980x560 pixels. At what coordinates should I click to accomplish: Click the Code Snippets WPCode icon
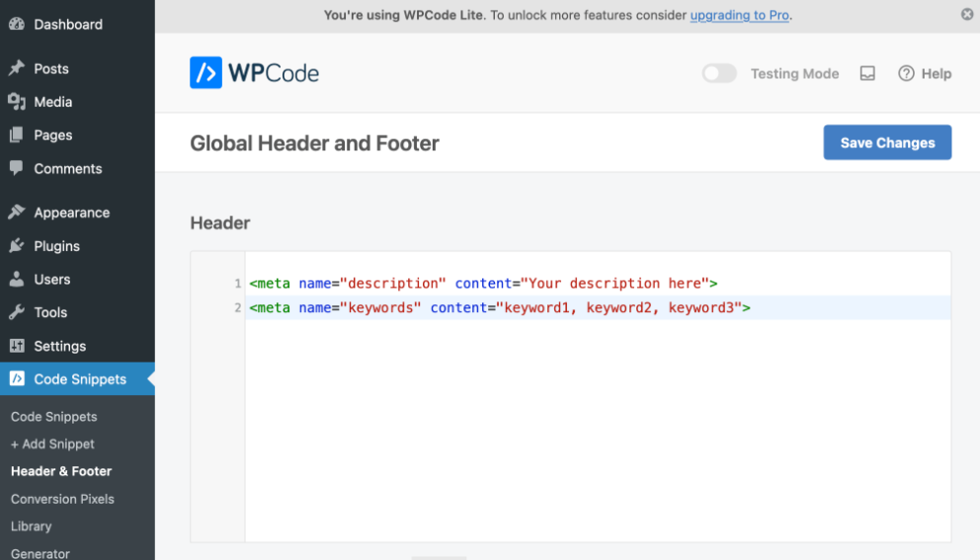(17, 378)
